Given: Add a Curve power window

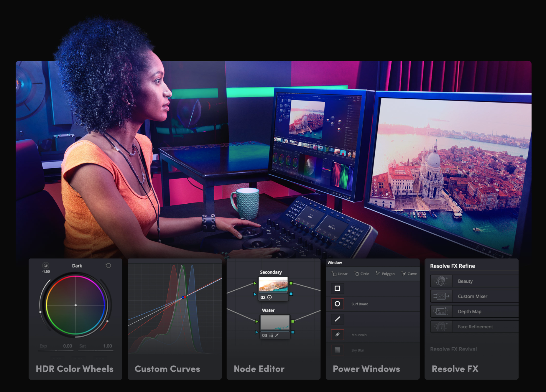Looking at the screenshot, I should pyautogui.click(x=409, y=274).
